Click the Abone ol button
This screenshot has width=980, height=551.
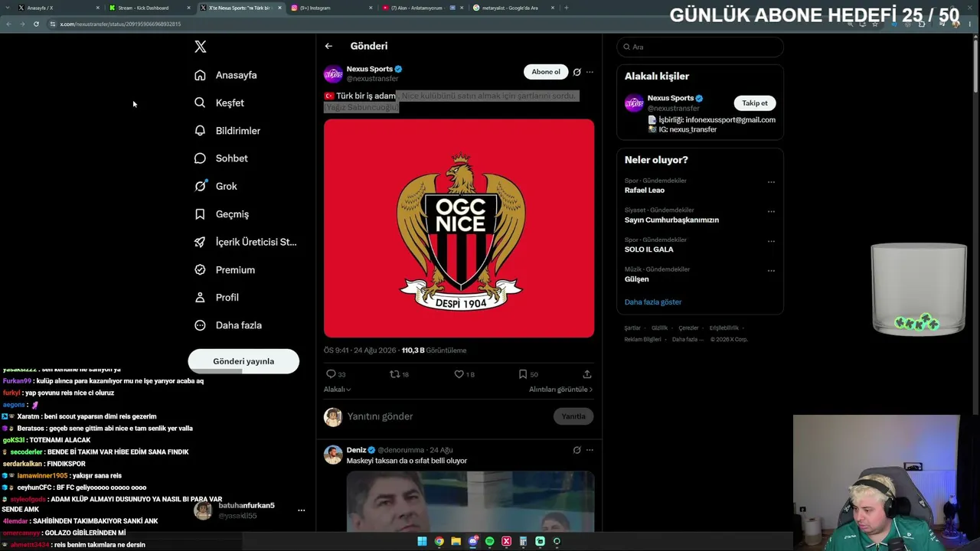(x=546, y=72)
